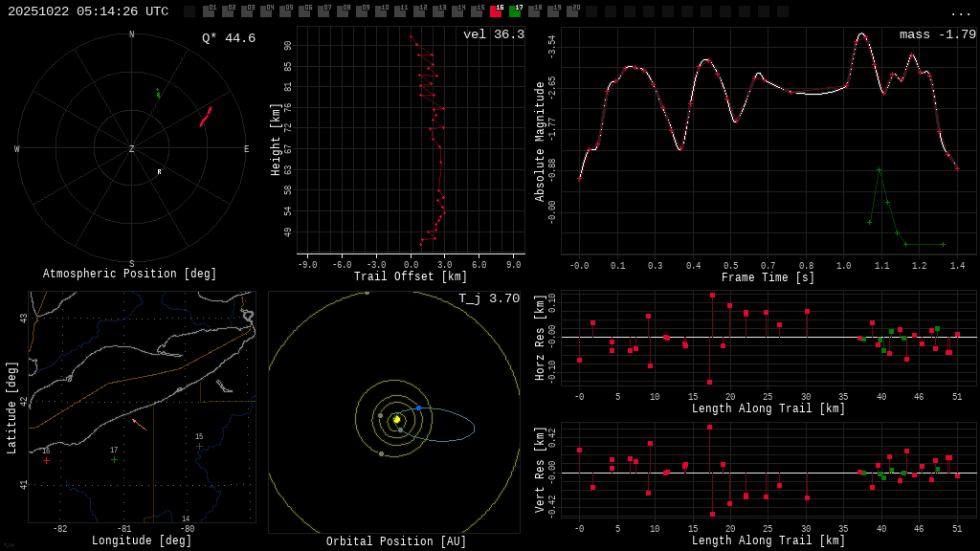Click the Frame Time [s] axis label
This screenshot has height=551, width=980.
[768, 276]
